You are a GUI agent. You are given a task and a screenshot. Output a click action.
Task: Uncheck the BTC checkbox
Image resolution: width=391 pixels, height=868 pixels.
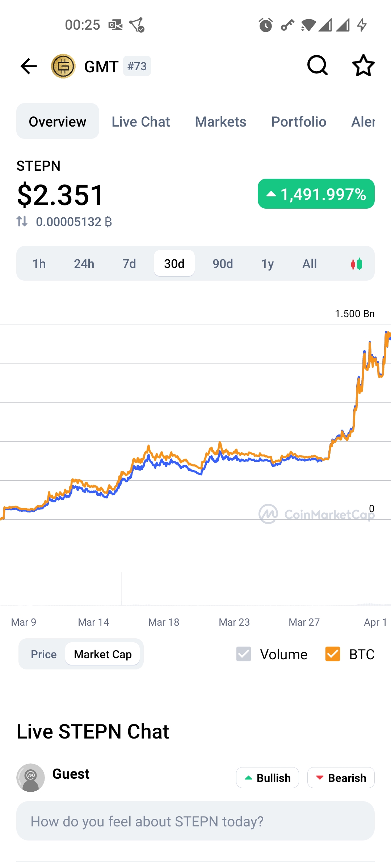pos(332,654)
